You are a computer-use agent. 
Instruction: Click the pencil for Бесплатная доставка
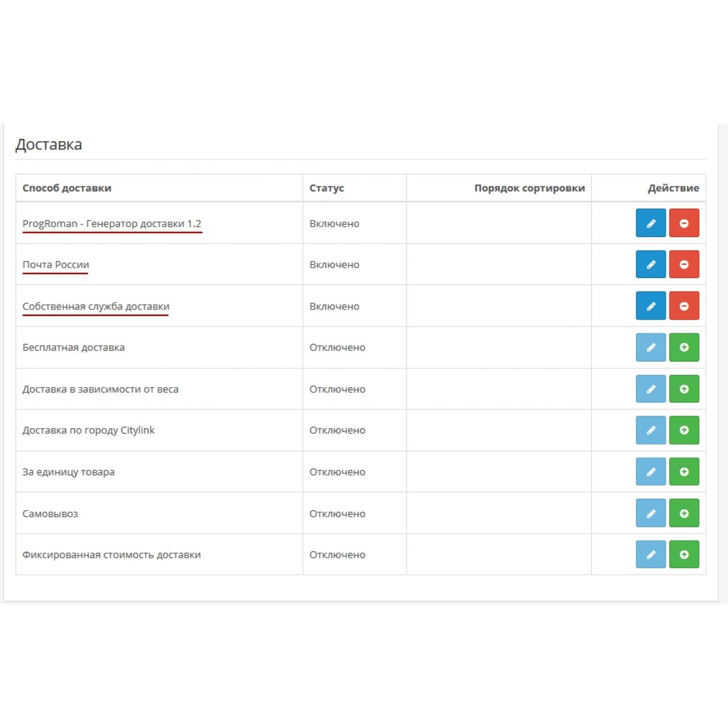651,348
